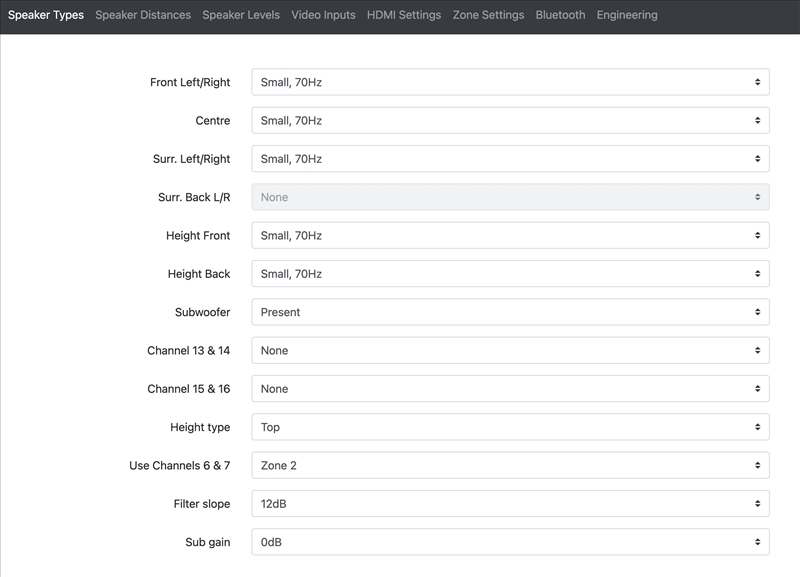
Task: Expand the Channel 15 & 16 dropdown
Action: click(x=510, y=389)
